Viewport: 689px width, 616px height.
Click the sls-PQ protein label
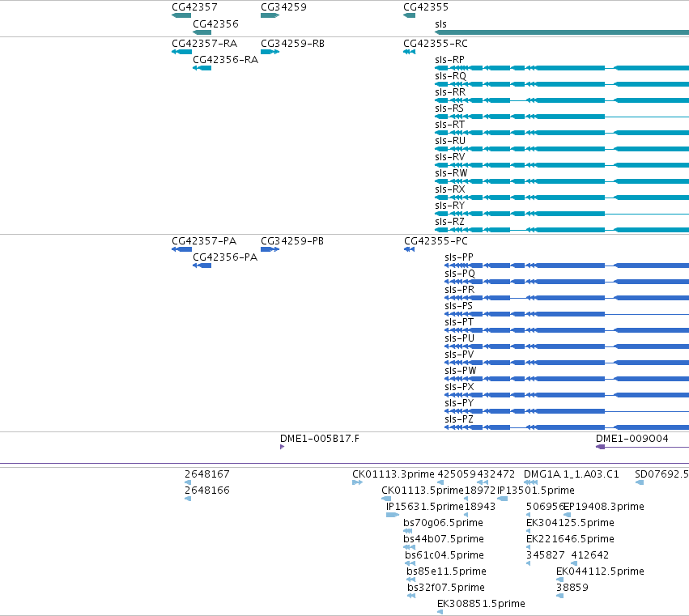tap(460, 274)
